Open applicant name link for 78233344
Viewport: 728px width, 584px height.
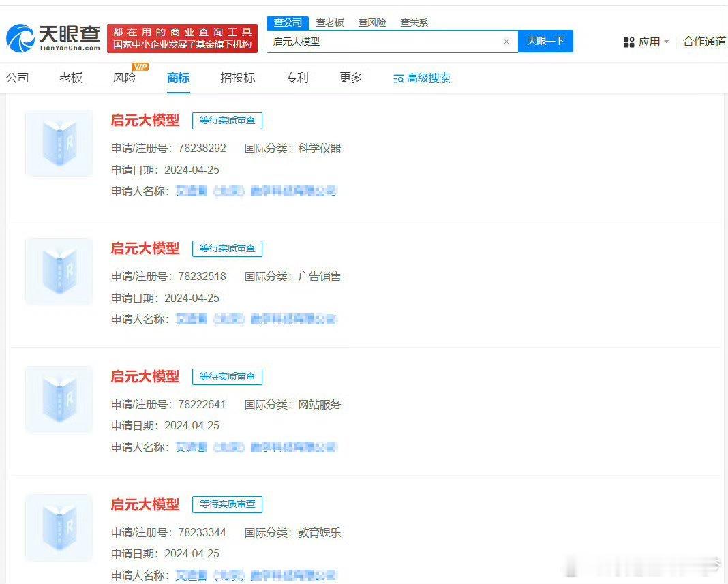click(x=256, y=576)
